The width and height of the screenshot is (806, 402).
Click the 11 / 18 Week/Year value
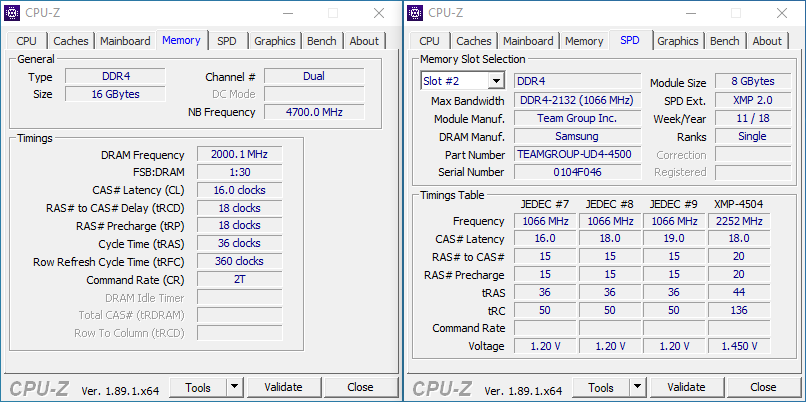(x=753, y=118)
